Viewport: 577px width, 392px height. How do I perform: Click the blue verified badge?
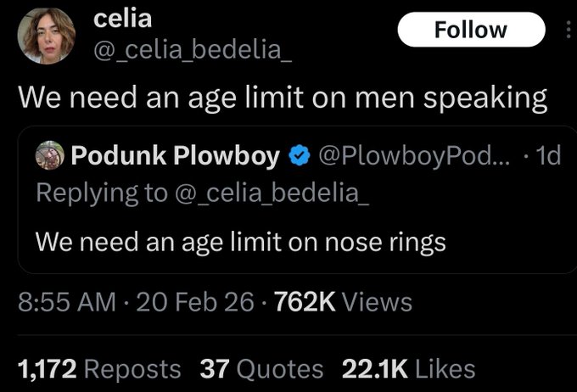coord(298,156)
